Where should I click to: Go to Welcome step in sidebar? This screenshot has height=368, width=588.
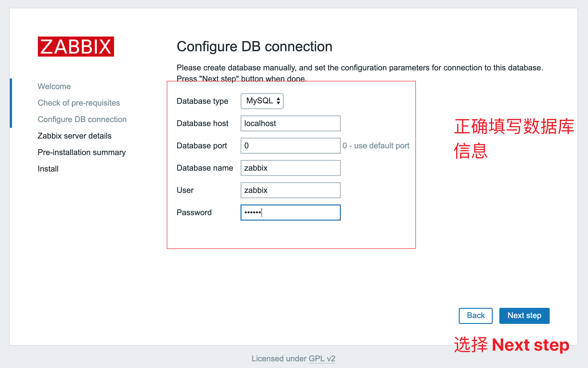[x=54, y=86]
